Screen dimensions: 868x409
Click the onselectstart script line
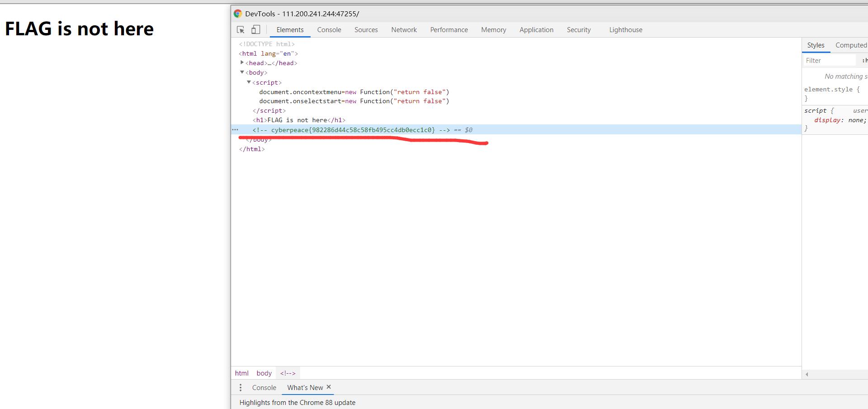coord(354,101)
